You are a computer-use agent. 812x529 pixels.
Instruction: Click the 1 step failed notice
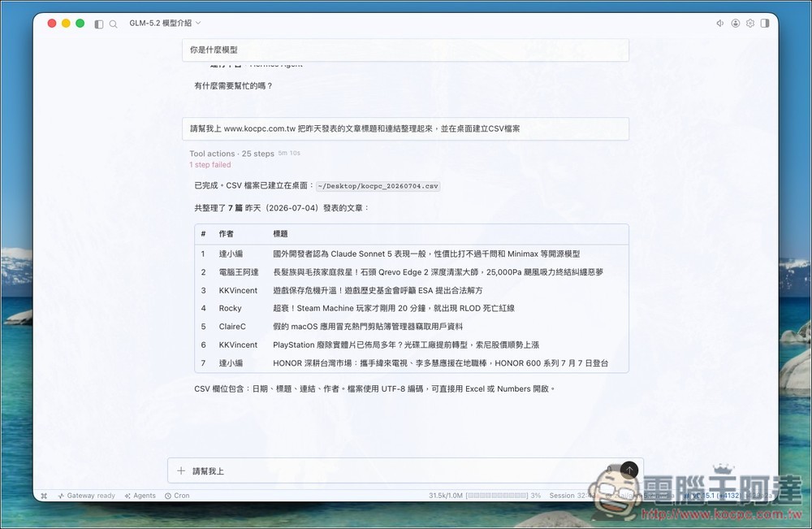(209, 165)
